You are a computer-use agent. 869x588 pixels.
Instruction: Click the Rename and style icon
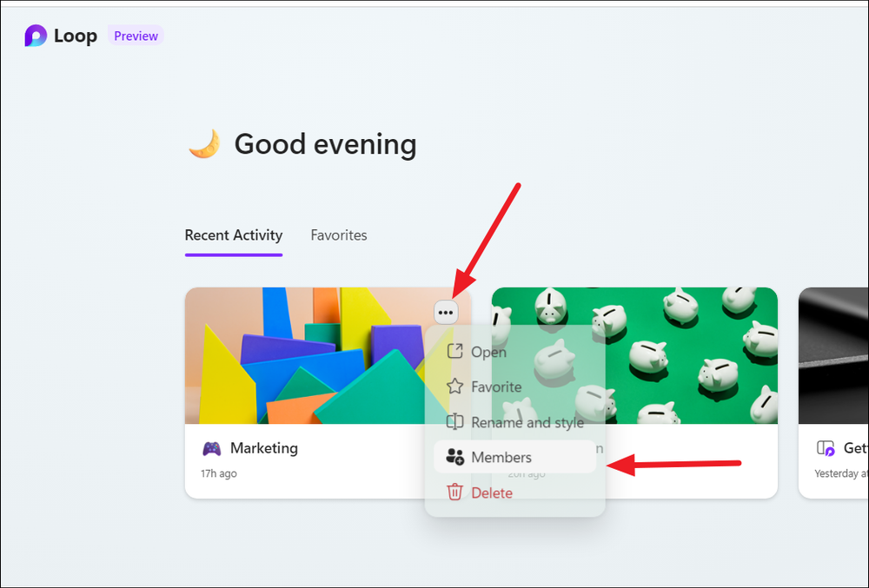click(x=454, y=421)
